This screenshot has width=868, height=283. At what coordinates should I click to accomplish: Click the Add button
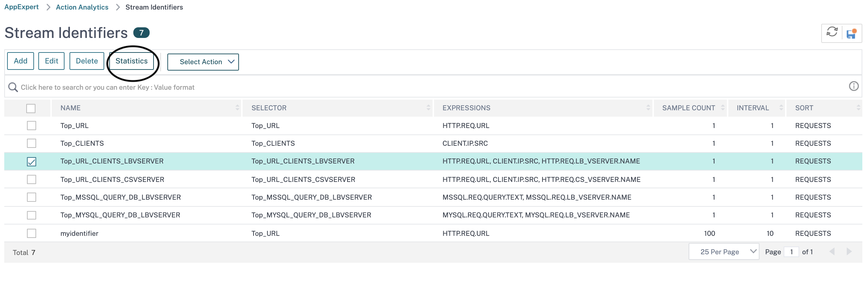tap(21, 61)
